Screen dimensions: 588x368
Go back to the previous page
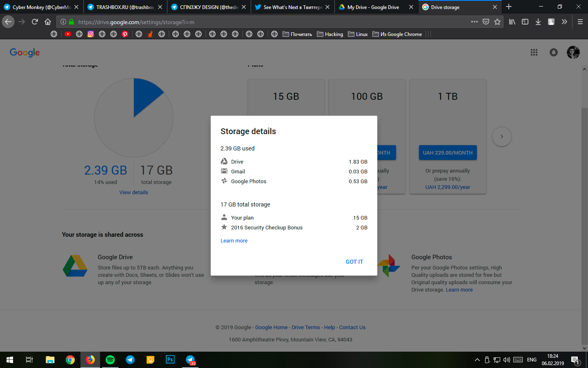8,22
